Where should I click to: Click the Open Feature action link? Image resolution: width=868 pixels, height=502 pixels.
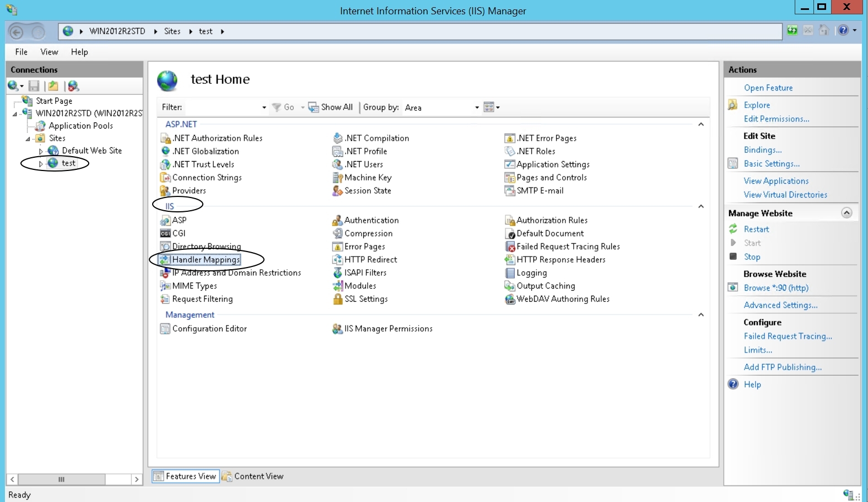pos(768,88)
